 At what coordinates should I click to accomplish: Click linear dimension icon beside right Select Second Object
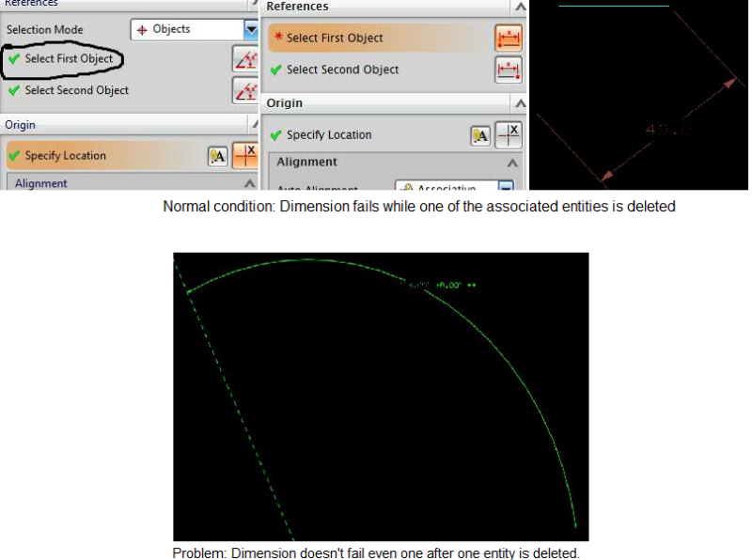coord(509,70)
